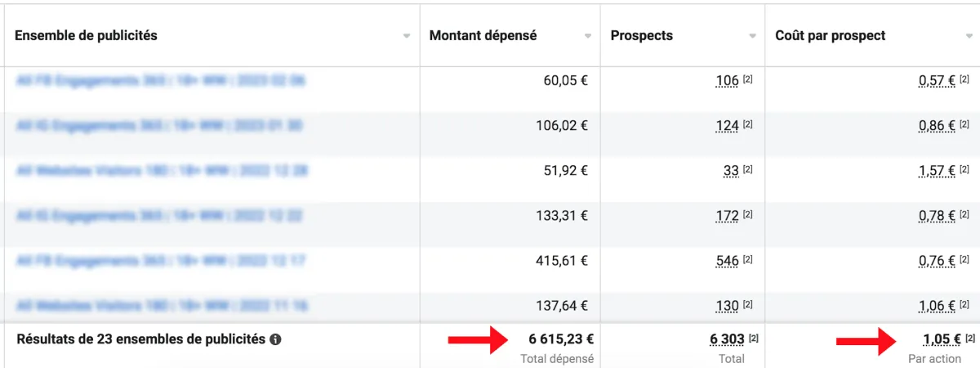Image resolution: width=980 pixels, height=368 pixels.
Task: Click the 0,86 € cost per prospect value
Action: coord(937,126)
